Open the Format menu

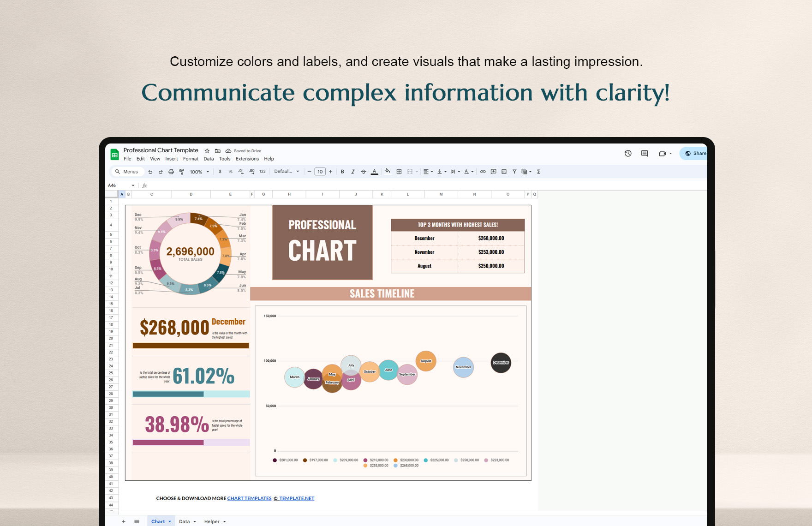[191, 159]
